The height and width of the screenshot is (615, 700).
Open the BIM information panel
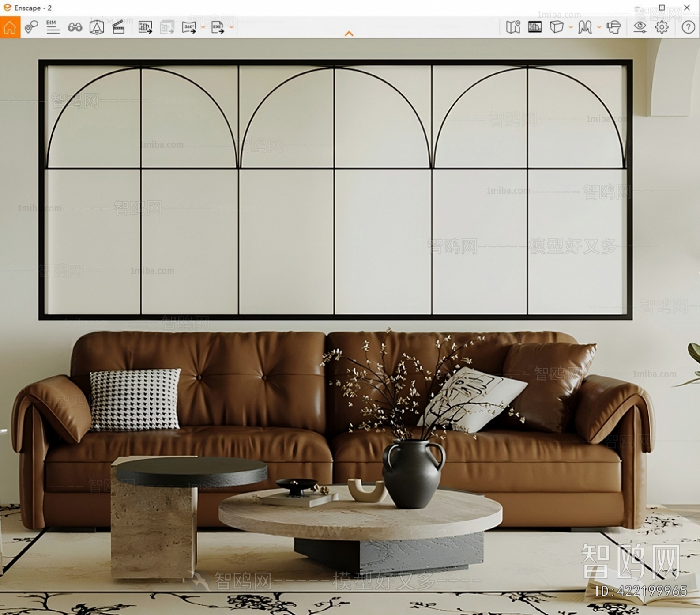coord(53,27)
